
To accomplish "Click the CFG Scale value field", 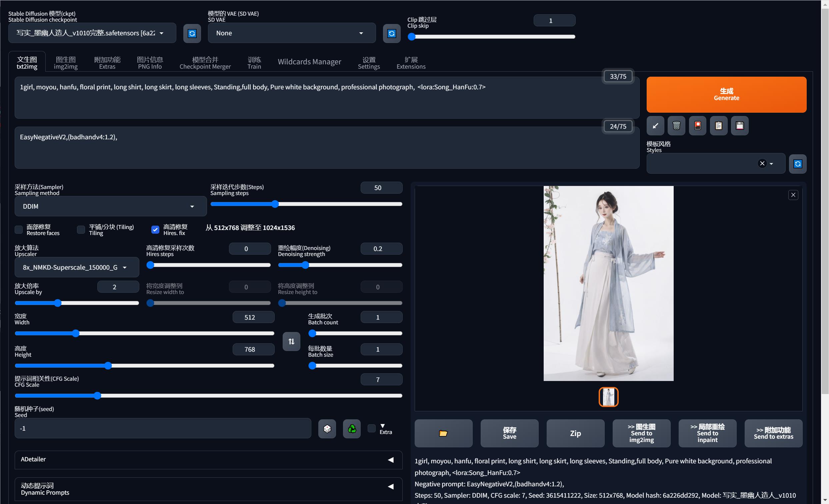I will tap(381, 380).
